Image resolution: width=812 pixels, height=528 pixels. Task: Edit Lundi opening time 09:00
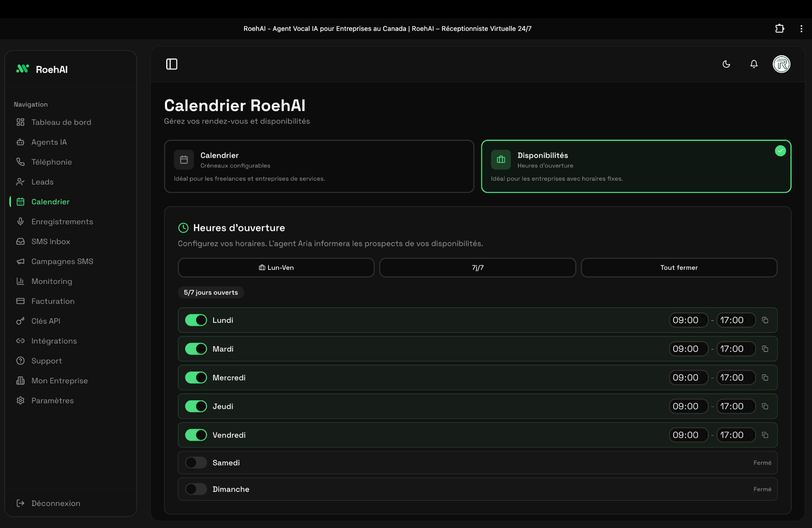(689, 320)
